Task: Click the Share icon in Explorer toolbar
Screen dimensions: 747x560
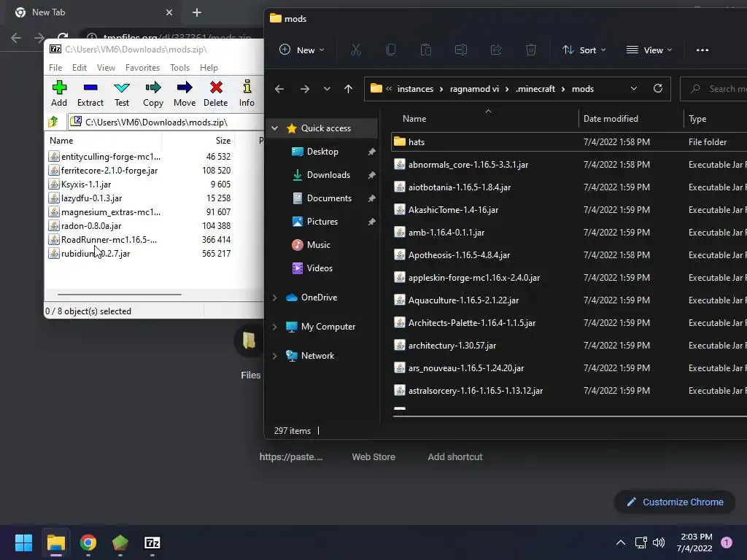Action: (x=496, y=50)
